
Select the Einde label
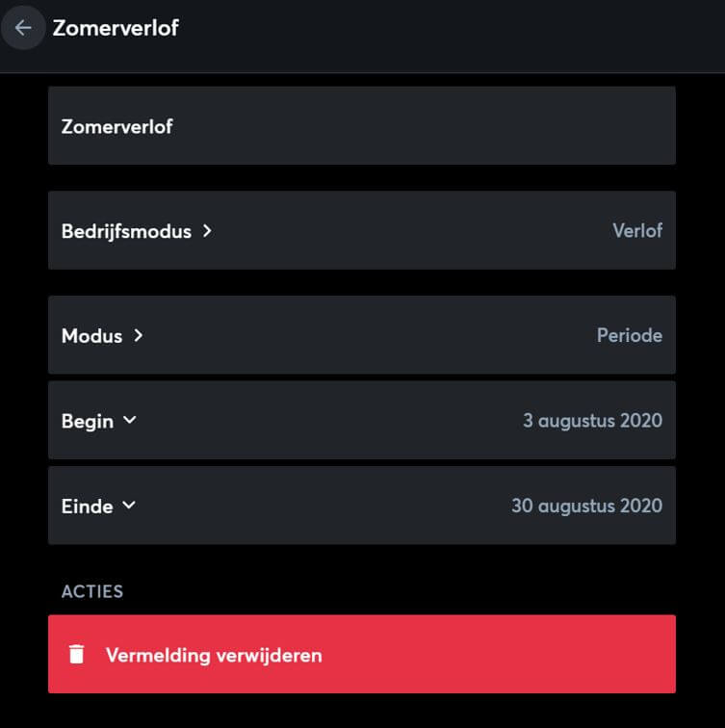87,506
